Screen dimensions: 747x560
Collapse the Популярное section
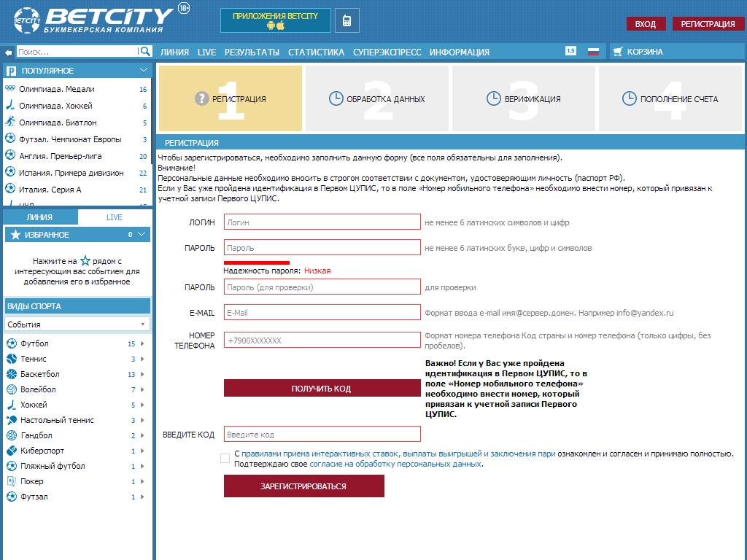[x=144, y=71]
